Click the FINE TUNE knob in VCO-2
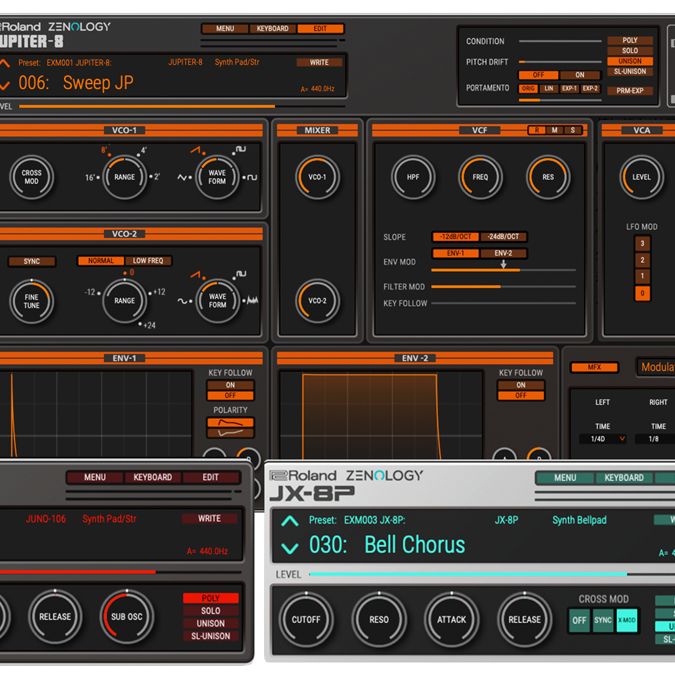The height and width of the screenshot is (675, 675). click(31, 301)
